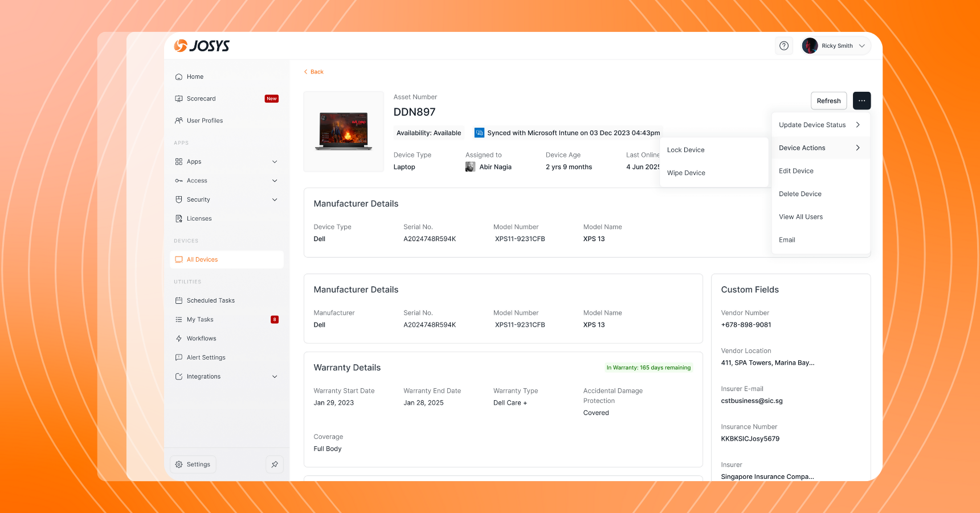Click Abir Nagia assigned user name
Screen dimensions: 980x513
[x=495, y=167]
